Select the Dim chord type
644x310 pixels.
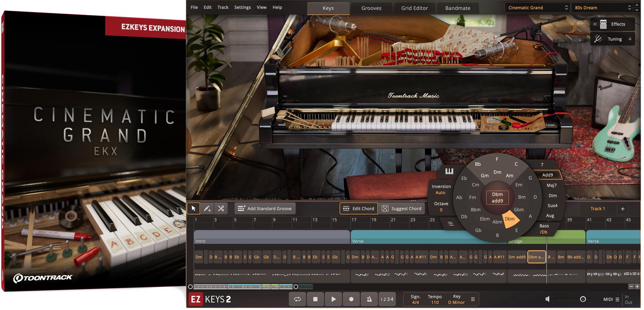click(x=553, y=196)
